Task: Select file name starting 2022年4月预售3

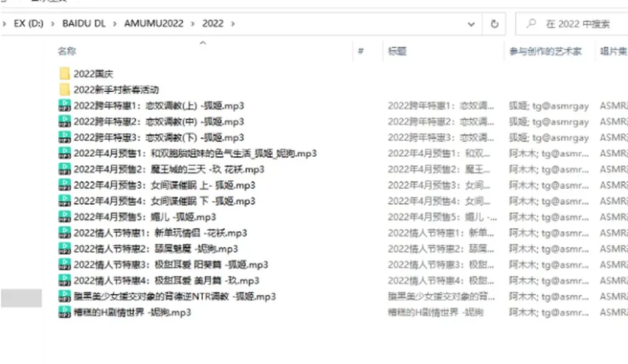Action: (165, 185)
